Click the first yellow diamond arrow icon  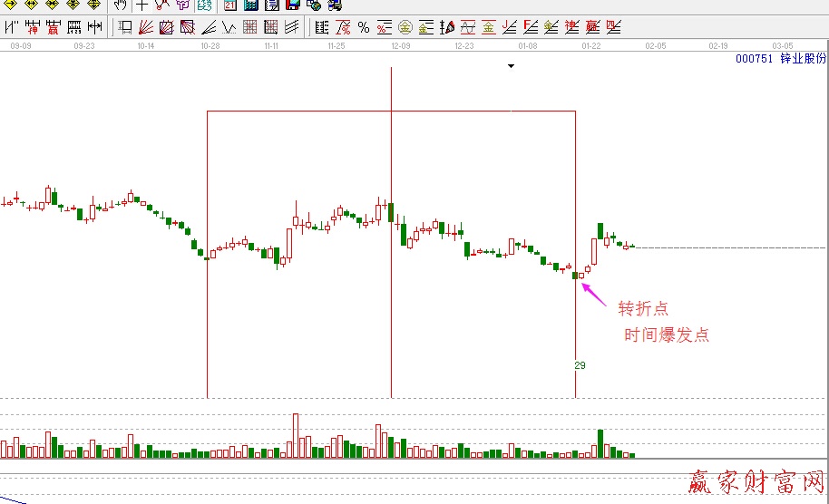pyautogui.click(x=10, y=5)
